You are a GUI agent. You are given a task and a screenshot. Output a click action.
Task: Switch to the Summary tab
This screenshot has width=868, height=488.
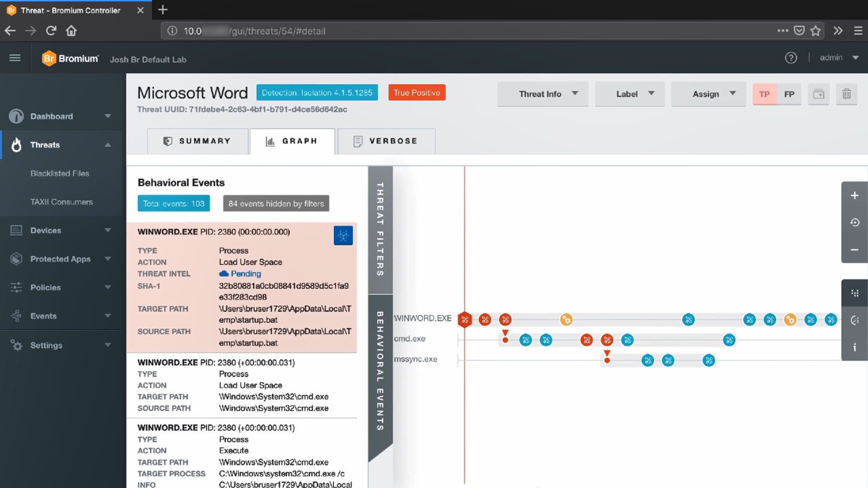coord(198,141)
